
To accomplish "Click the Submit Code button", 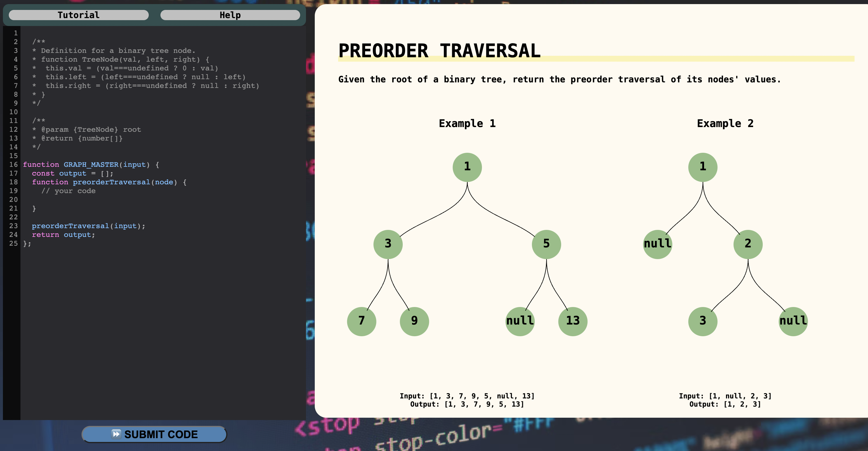I will (x=154, y=434).
